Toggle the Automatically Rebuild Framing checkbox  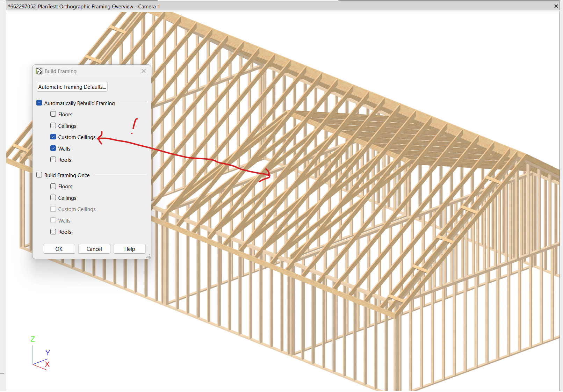[39, 103]
